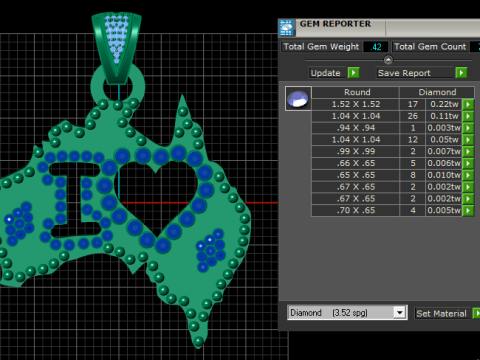Click green arrow for .66 X .65 row
Screen dimensions: 480x360
[468, 163]
